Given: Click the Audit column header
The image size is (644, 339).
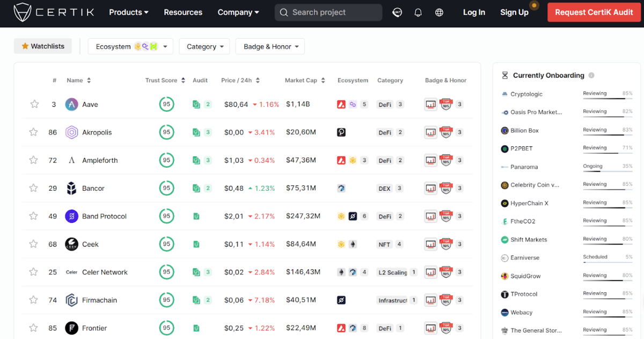Looking at the screenshot, I should coord(200,81).
